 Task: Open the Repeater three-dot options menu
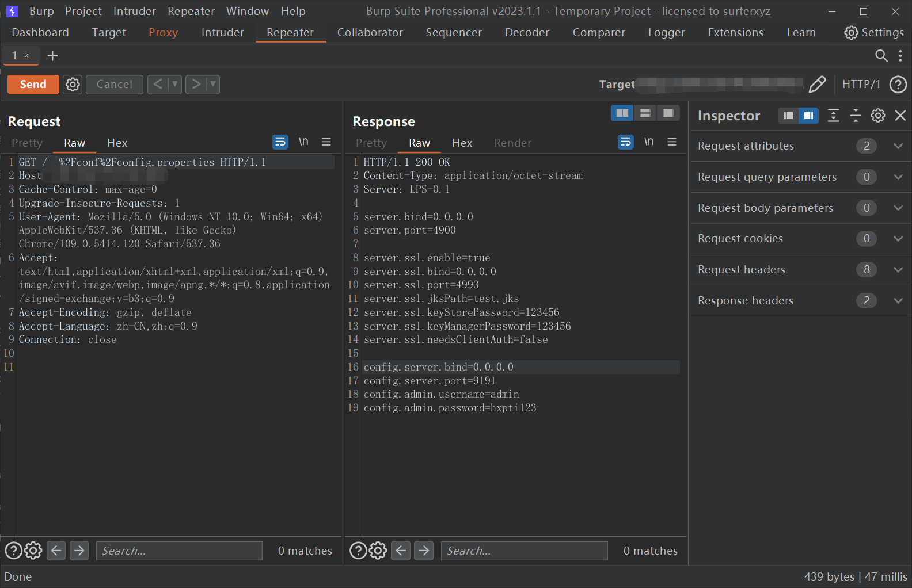(x=900, y=55)
